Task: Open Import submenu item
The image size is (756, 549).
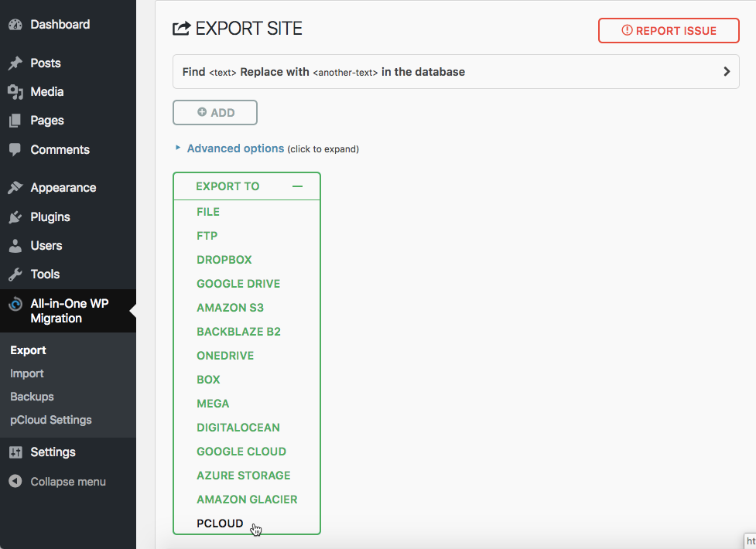Action: coord(27,373)
